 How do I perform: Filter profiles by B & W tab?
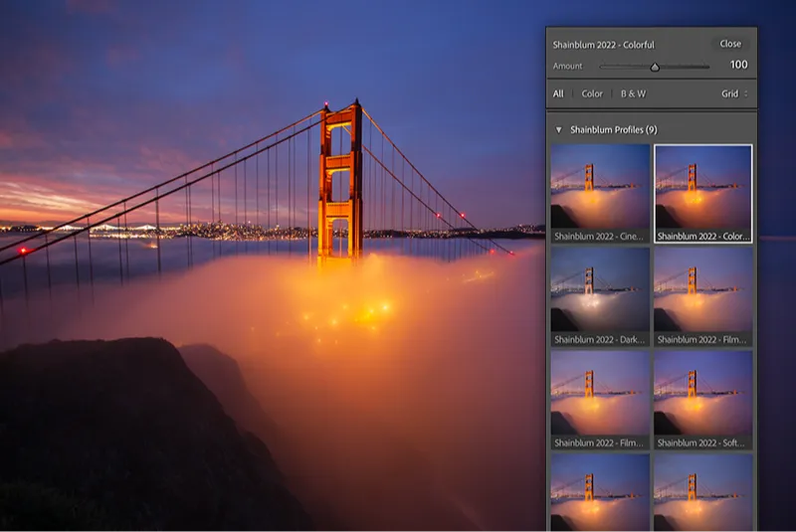633,93
